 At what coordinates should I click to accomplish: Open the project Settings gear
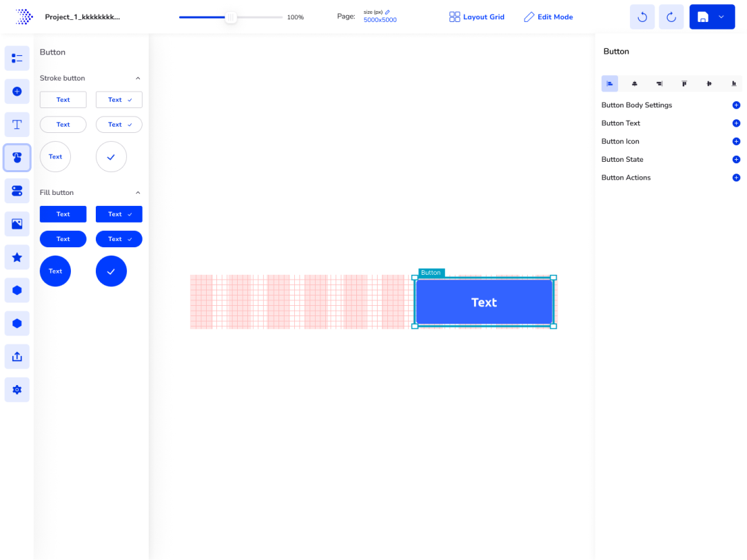tap(17, 389)
